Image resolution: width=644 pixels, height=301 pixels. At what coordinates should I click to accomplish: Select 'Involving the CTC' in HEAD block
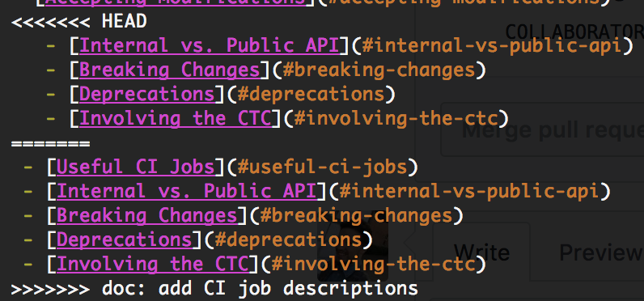(x=175, y=119)
